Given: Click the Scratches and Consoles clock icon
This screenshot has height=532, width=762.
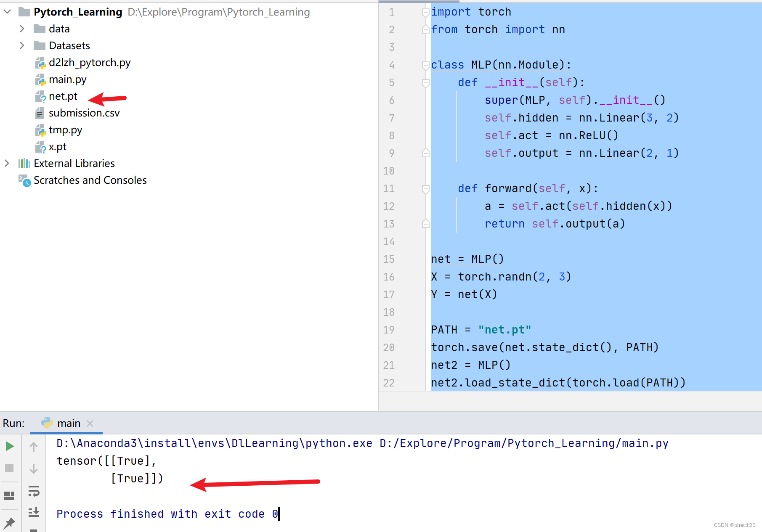Looking at the screenshot, I should 24,180.
